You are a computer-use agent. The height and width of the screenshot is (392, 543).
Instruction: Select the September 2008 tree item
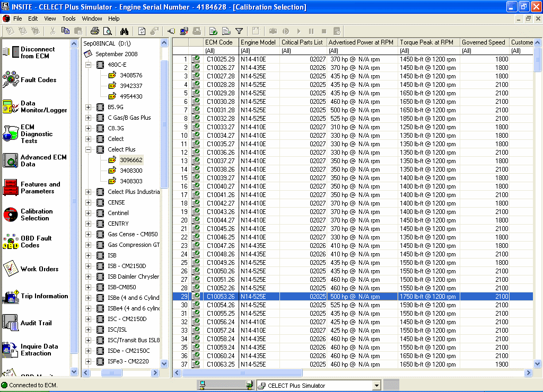click(x=116, y=54)
